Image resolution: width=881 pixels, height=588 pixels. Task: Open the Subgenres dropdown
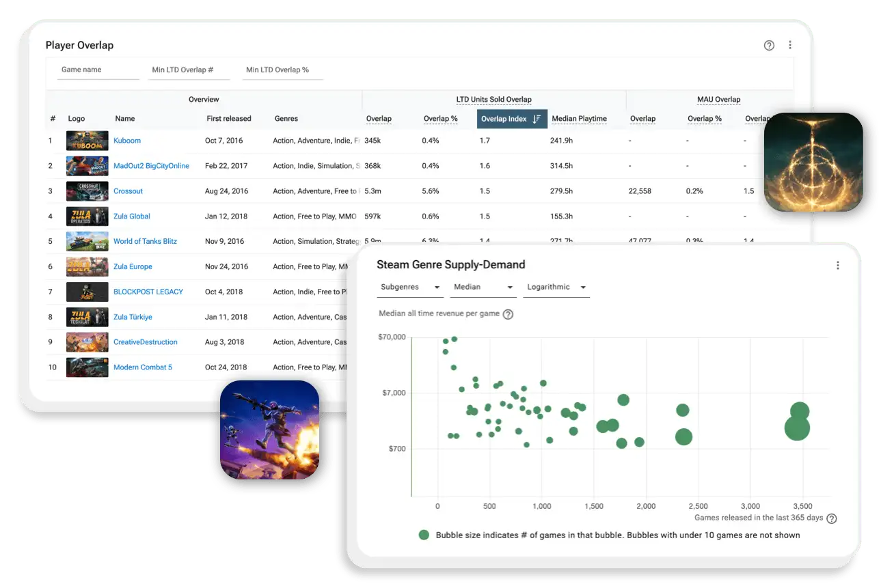(x=409, y=287)
